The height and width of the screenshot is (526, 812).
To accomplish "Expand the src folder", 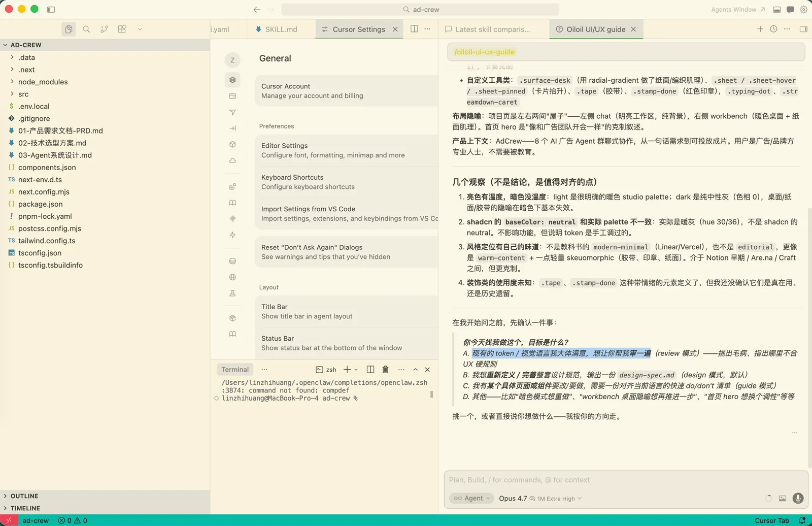I will [105, 94].
